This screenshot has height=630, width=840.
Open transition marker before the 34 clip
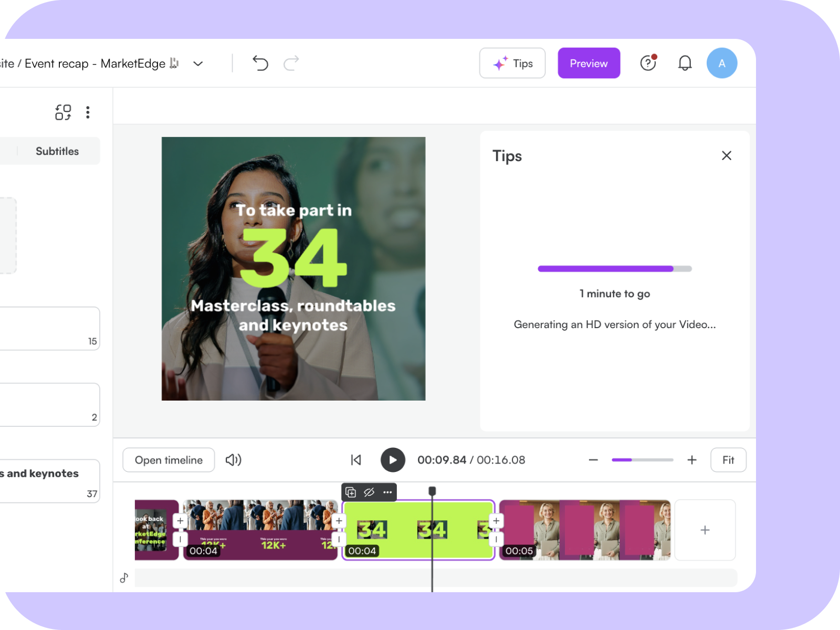tap(339, 539)
